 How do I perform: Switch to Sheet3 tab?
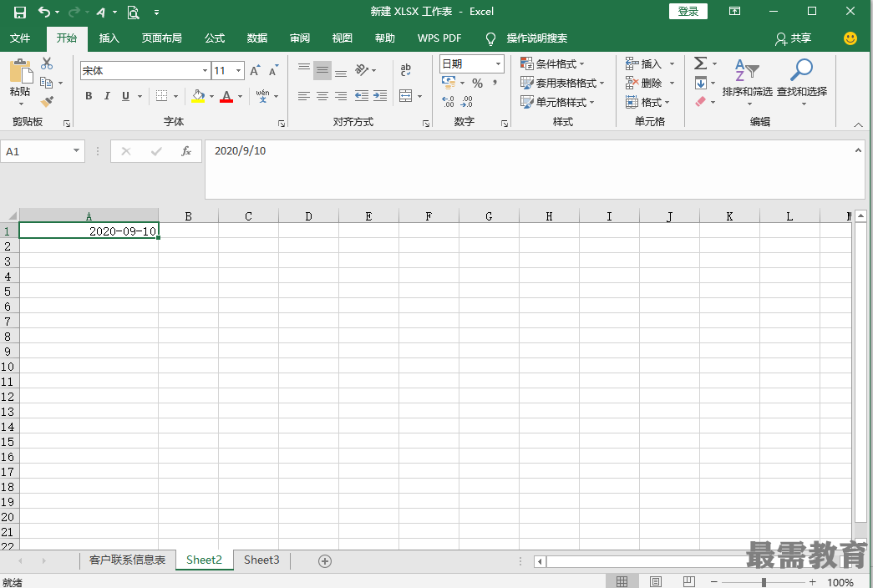tap(261, 560)
